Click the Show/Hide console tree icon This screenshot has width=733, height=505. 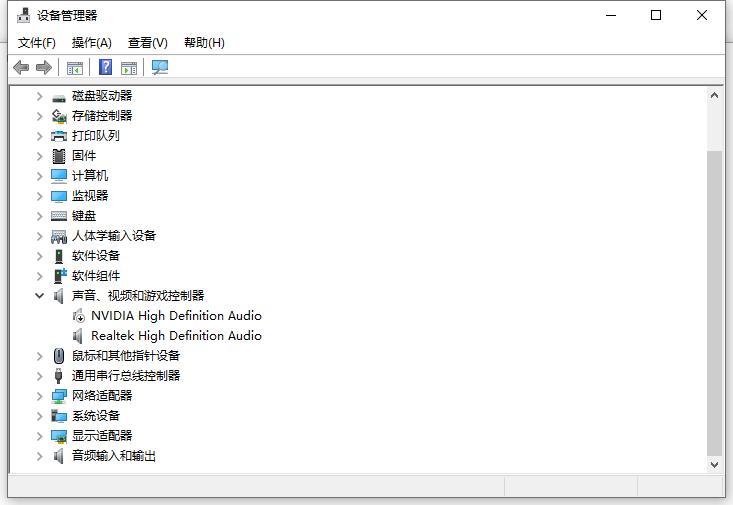coord(75,68)
